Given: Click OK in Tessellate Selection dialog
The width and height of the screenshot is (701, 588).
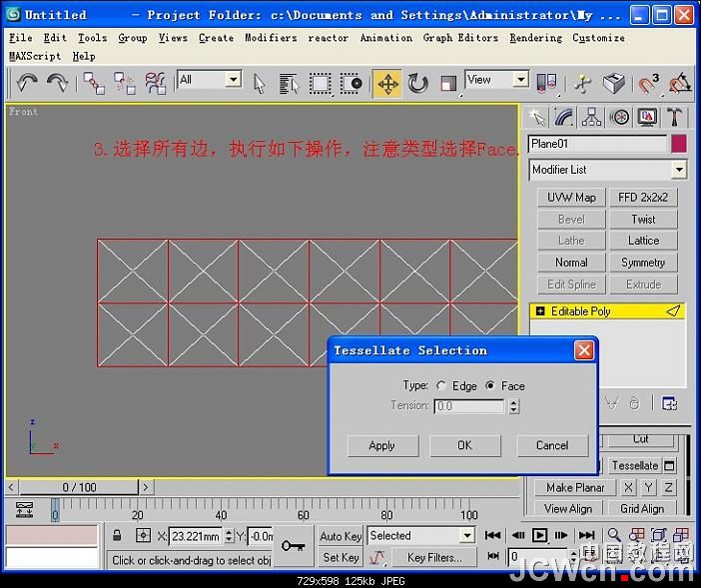Looking at the screenshot, I should pos(464,445).
